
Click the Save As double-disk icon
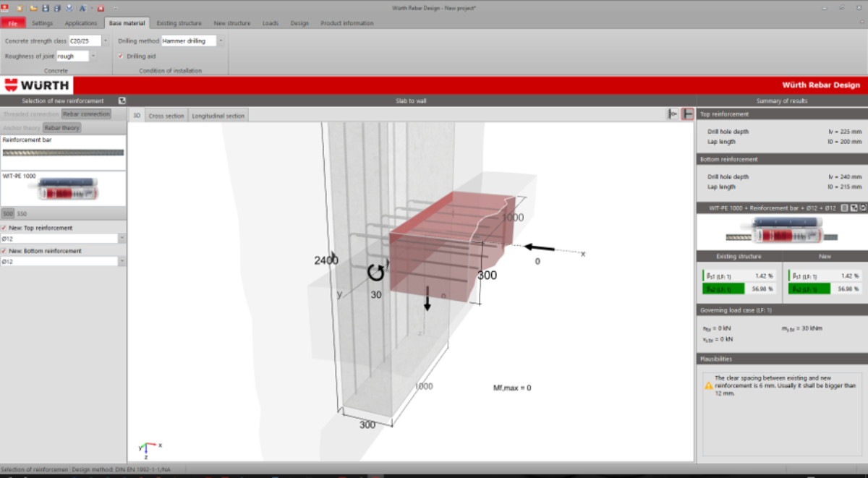click(57, 8)
